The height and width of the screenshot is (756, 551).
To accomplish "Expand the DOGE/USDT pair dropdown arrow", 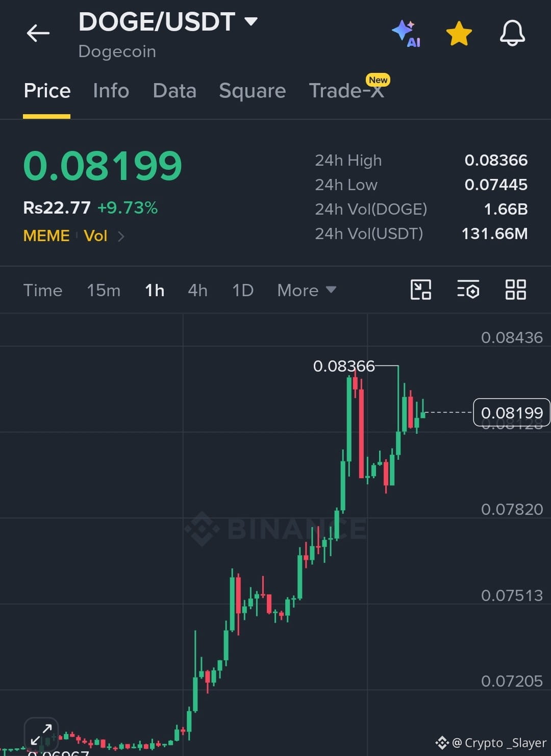I will click(x=251, y=21).
